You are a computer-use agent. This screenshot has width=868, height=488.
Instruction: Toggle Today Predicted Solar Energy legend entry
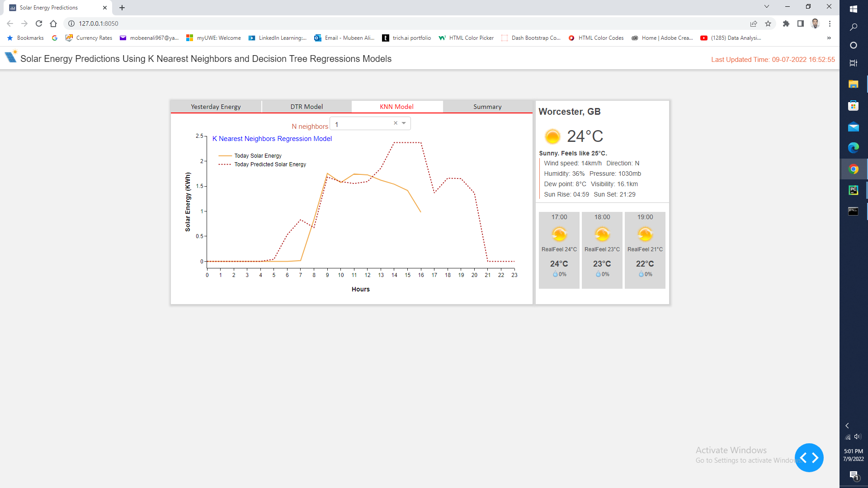pyautogui.click(x=270, y=164)
